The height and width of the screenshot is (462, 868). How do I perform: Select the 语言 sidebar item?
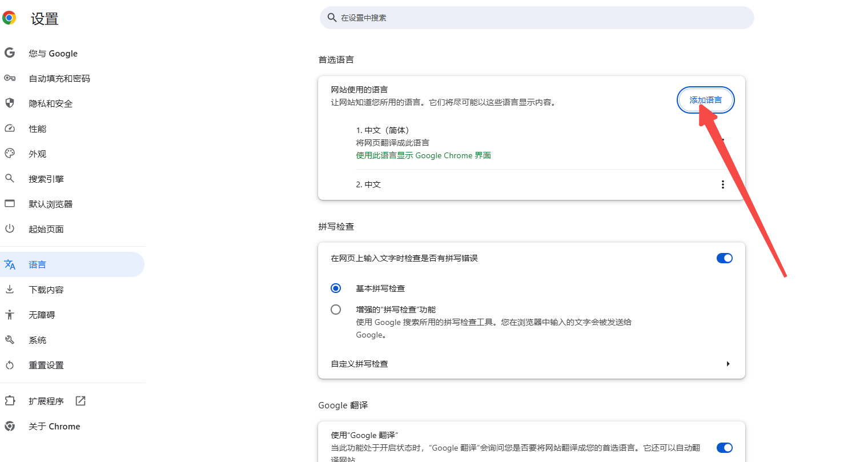click(72, 264)
